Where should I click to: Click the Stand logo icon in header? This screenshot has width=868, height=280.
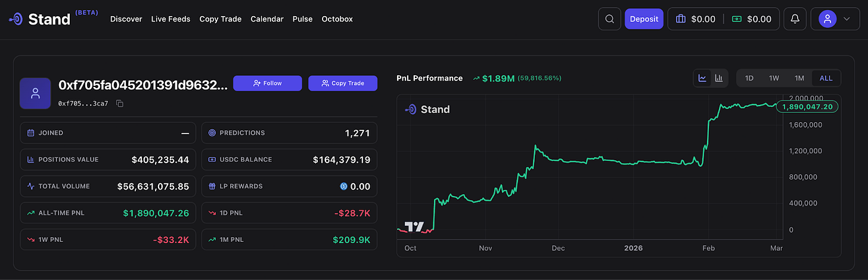coord(16,19)
